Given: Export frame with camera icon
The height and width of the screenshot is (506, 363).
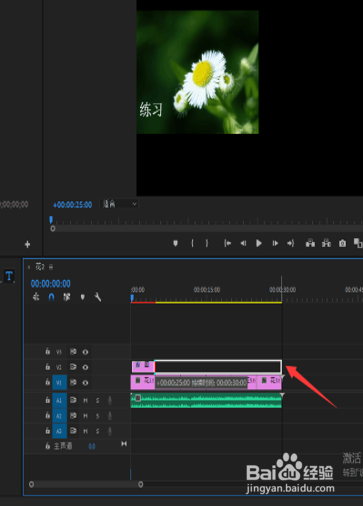Looking at the screenshot, I should 342,243.
